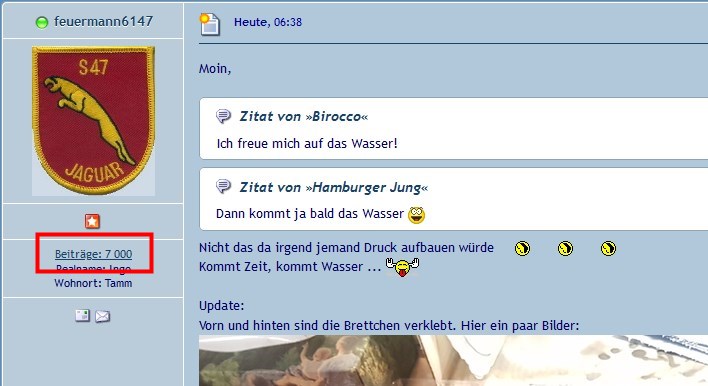
Task: Open Zitat von »Hamburger Jung« quote header
Action: [x=333, y=187]
